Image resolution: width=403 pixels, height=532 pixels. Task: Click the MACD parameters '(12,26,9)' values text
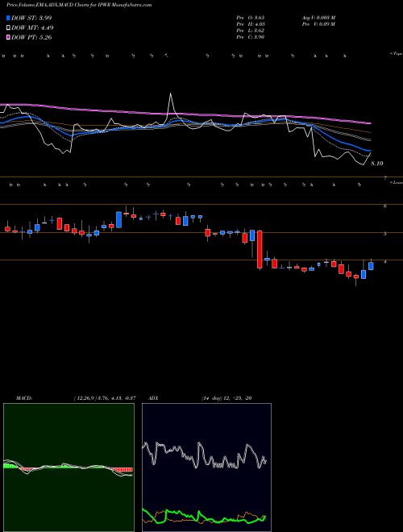tap(105, 398)
